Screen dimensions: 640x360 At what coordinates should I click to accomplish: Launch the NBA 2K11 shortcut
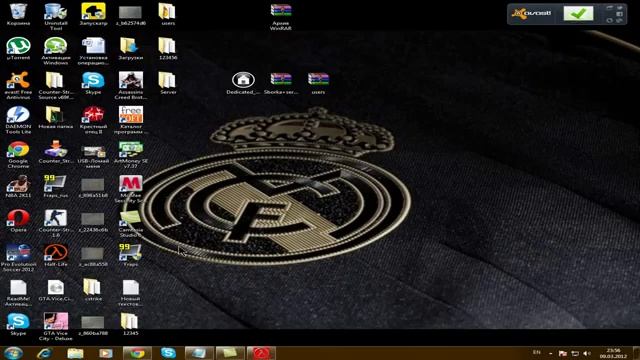click(x=18, y=184)
